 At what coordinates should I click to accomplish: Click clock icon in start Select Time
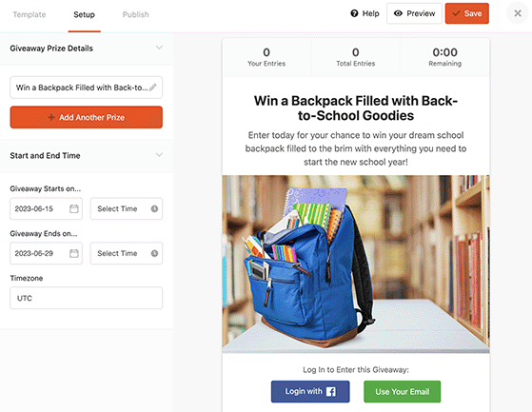point(154,209)
